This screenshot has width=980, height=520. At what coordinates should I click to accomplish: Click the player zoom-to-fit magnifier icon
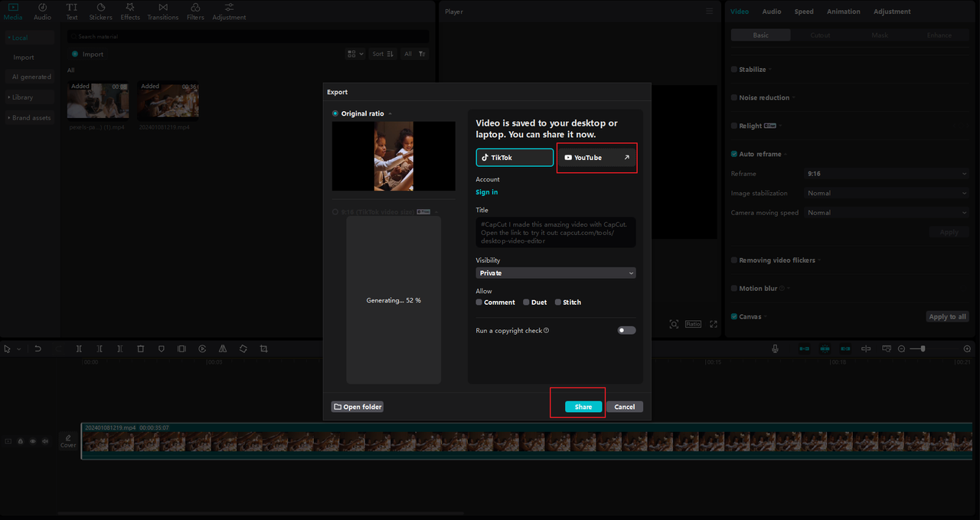pos(674,324)
